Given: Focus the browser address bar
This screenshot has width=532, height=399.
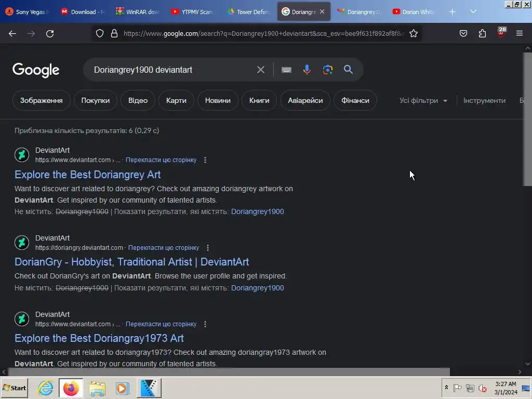Looking at the screenshot, I should click(263, 33).
